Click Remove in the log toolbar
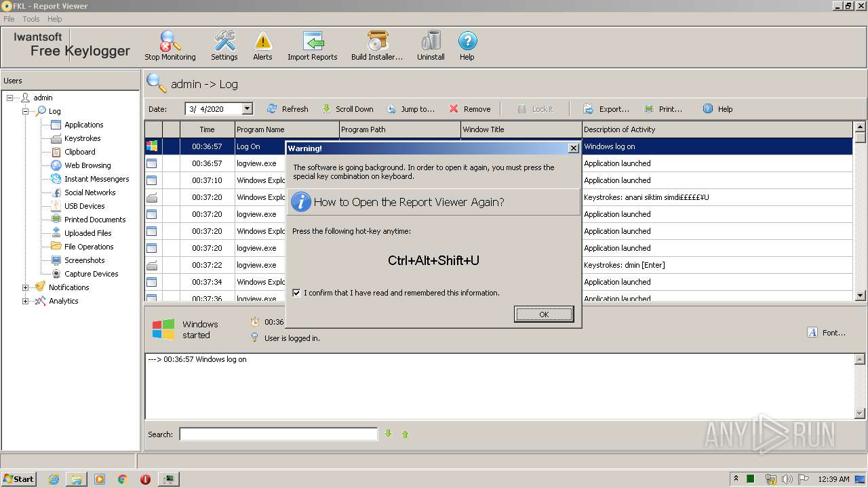868x488 pixels. [x=470, y=108]
